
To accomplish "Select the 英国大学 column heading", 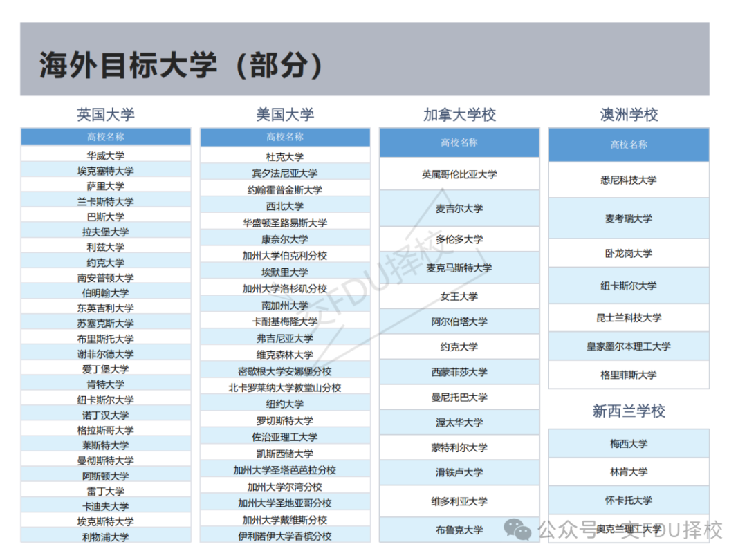I will (x=106, y=114).
